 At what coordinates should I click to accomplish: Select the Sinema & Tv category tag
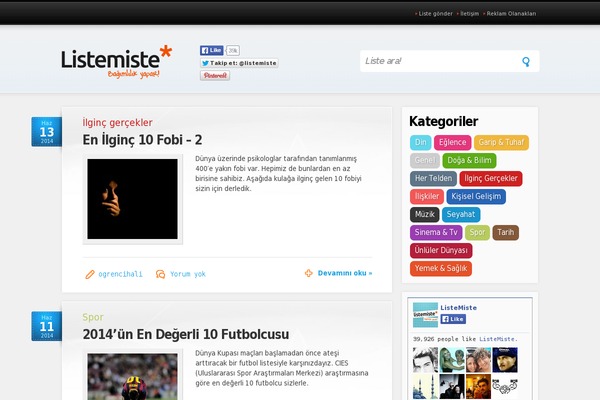[x=436, y=232]
